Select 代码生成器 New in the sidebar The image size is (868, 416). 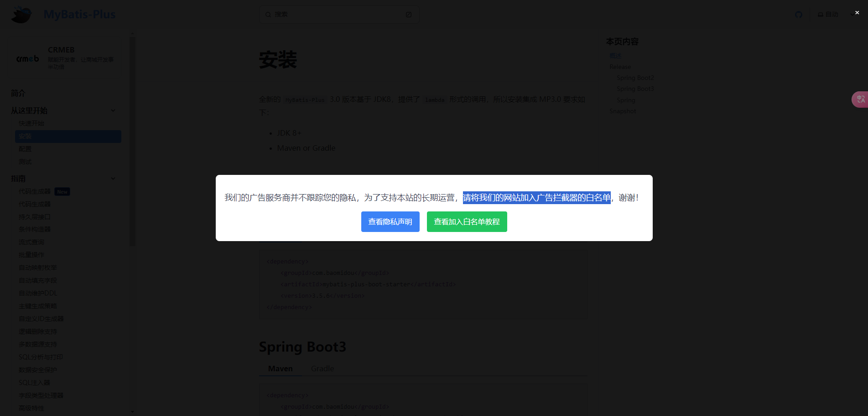coord(34,191)
